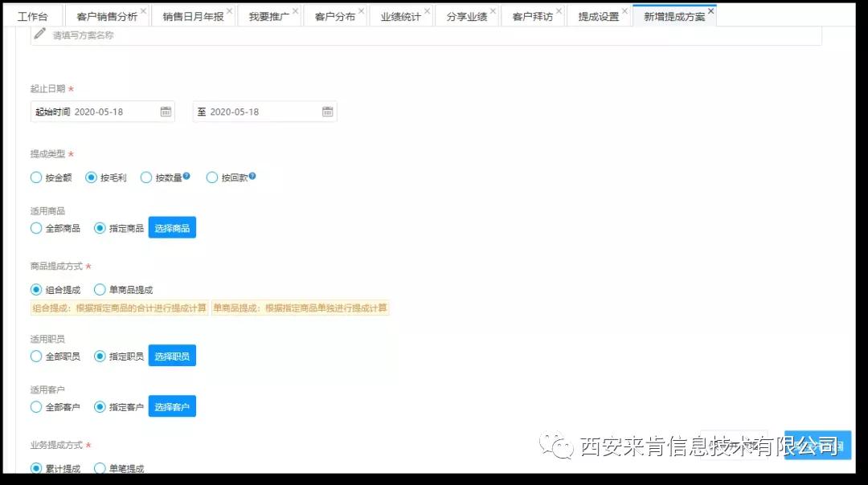The width and height of the screenshot is (868, 485).
Task: Click the pencil icon beside plan name
Action: [39, 35]
